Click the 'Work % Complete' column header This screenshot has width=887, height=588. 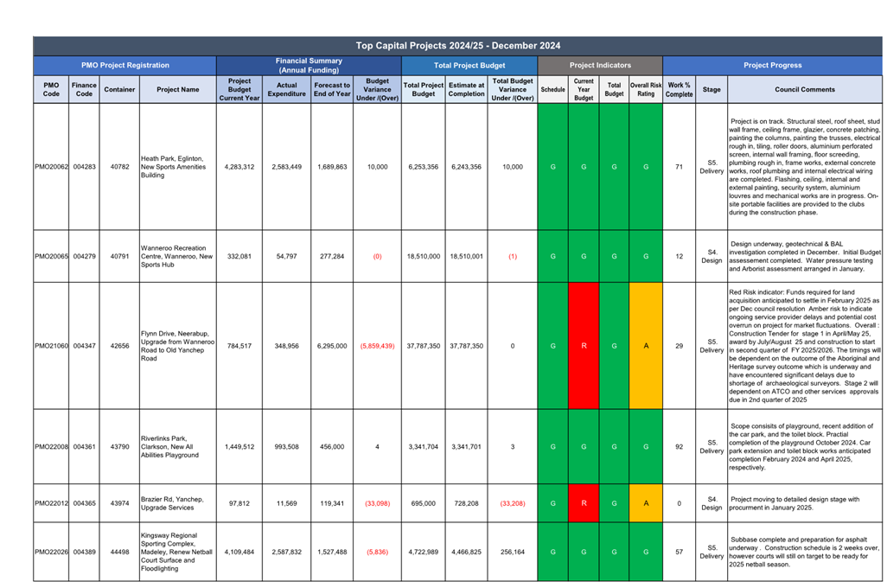click(679, 89)
